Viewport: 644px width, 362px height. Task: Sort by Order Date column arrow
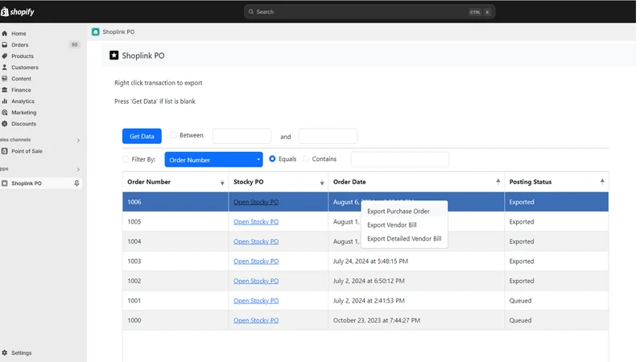tap(497, 181)
